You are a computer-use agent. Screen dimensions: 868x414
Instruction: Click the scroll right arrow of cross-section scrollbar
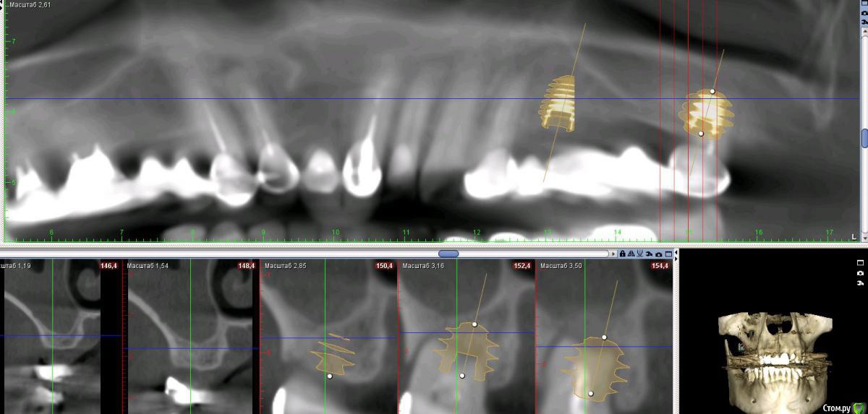pyautogui.click(x=614, y=254)
